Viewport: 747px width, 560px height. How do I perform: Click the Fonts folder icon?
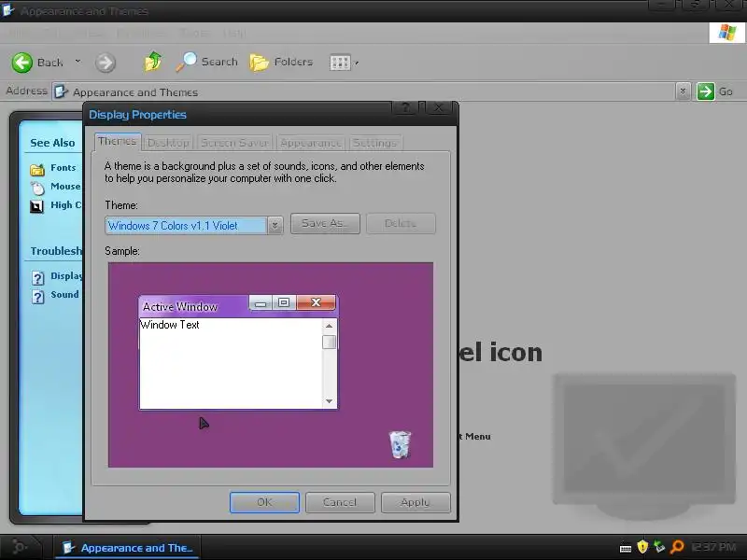(37, 169)
